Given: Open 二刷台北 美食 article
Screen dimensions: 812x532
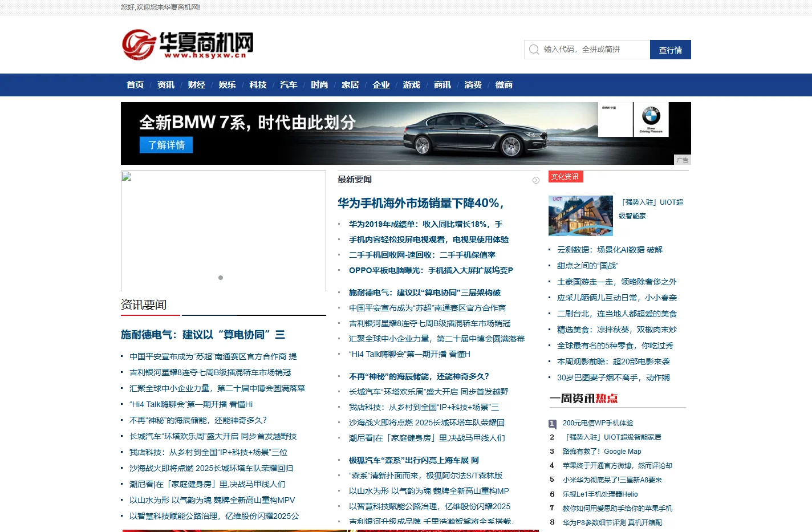Looking at the screenshot, I should 617,314.
